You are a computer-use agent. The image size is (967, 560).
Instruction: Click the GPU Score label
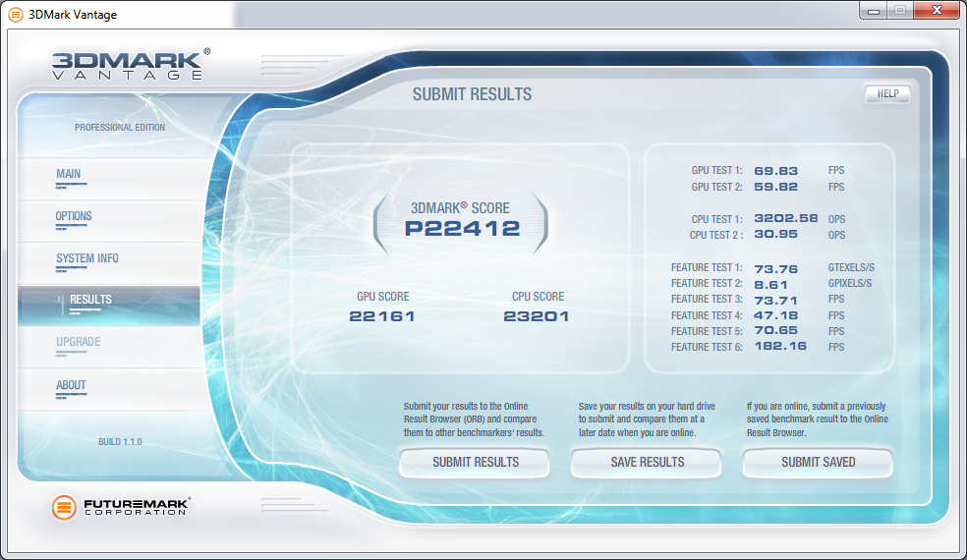pyautogui.click(x=383, y=297)
